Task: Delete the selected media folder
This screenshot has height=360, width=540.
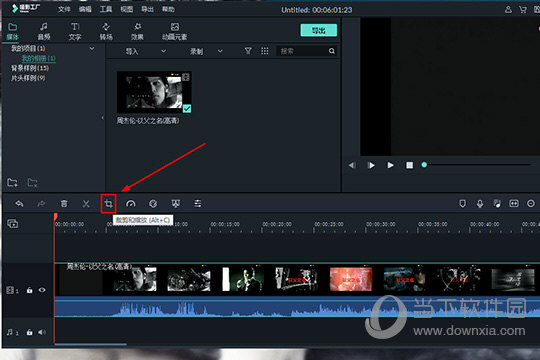Action: (x=32, y=182)
